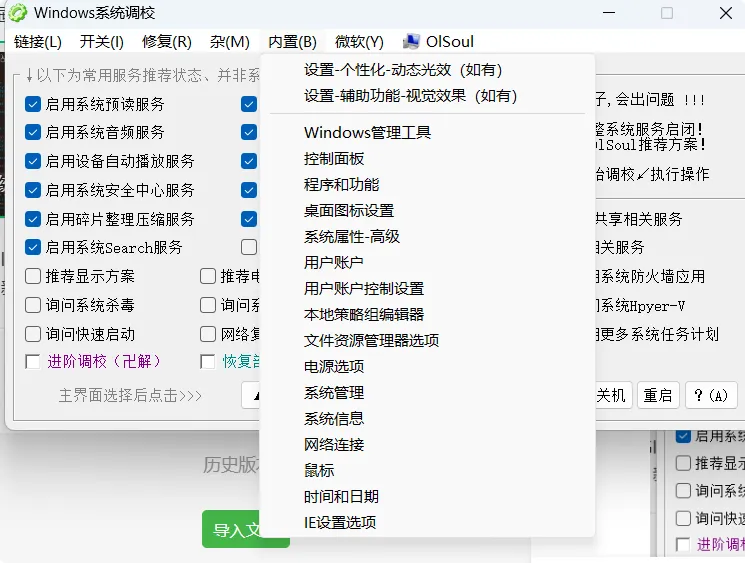745x563 pixels.
Task: Launch 本地策略组编辑器 from the menu
Action: pos(428,314)
